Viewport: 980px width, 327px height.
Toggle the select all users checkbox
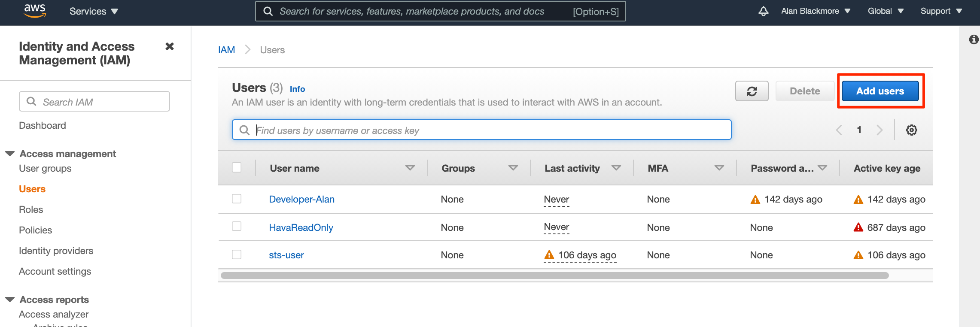237,167
